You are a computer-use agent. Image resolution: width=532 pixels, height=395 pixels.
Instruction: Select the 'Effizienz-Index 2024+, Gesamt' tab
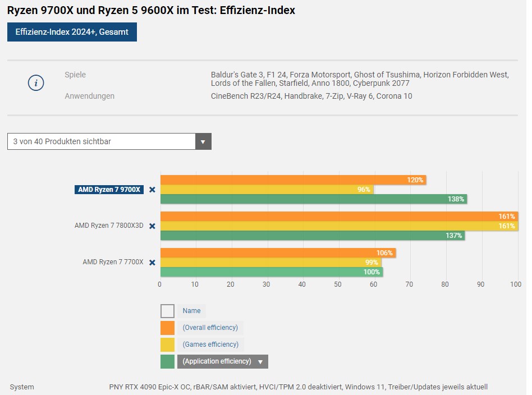pyautogui.click(x=72, y=32)
